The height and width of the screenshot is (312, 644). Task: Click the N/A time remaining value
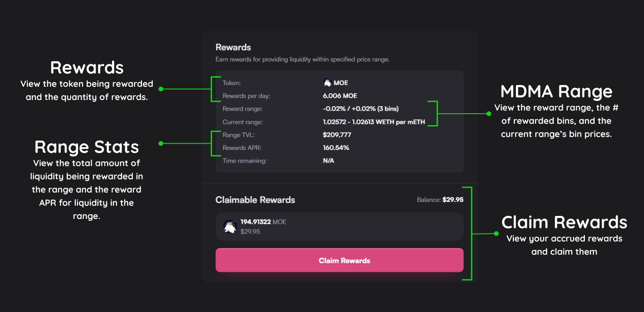(x=328, y=161)
